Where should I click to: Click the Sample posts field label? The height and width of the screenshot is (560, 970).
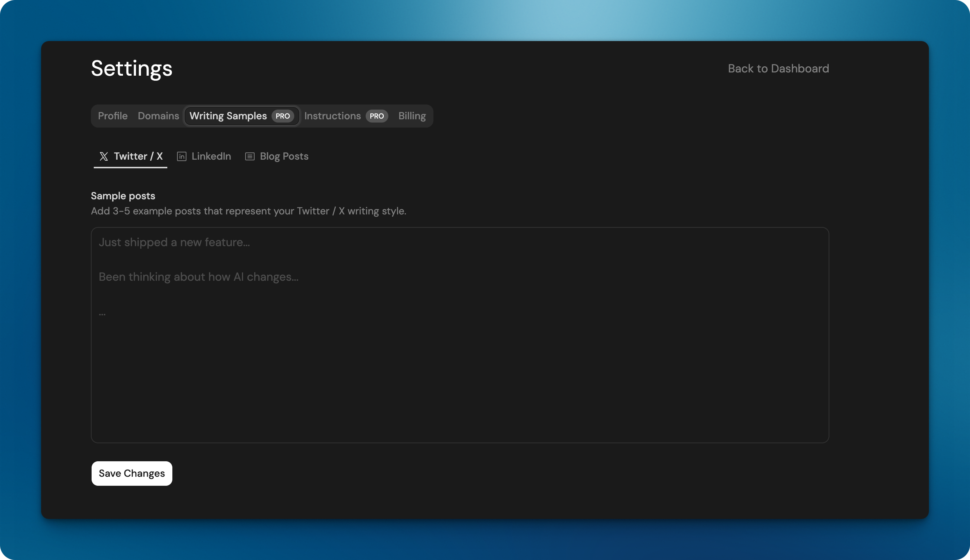(x=123, y=196)
